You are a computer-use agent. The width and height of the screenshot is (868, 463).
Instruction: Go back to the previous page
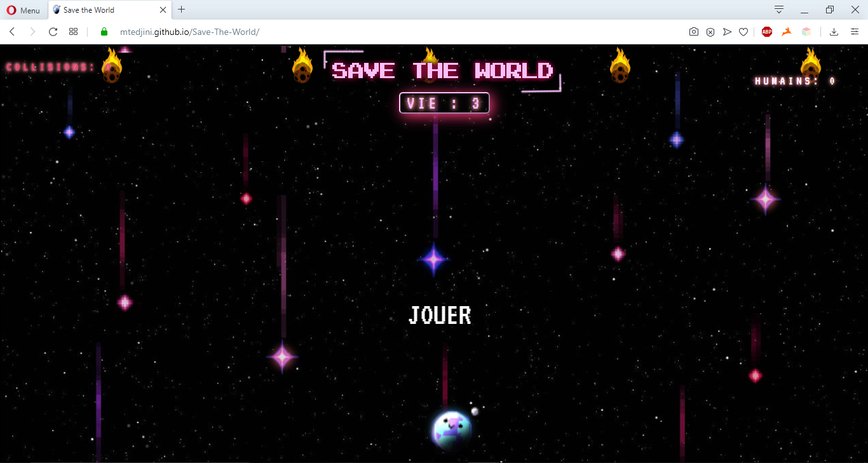point(12,32)
